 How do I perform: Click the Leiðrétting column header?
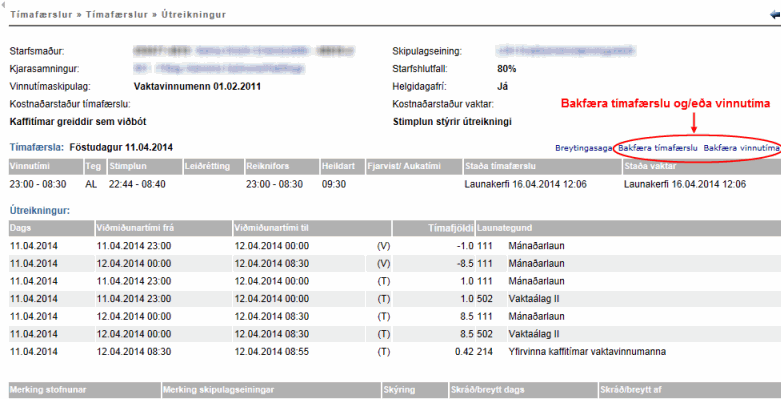[213, 166]
